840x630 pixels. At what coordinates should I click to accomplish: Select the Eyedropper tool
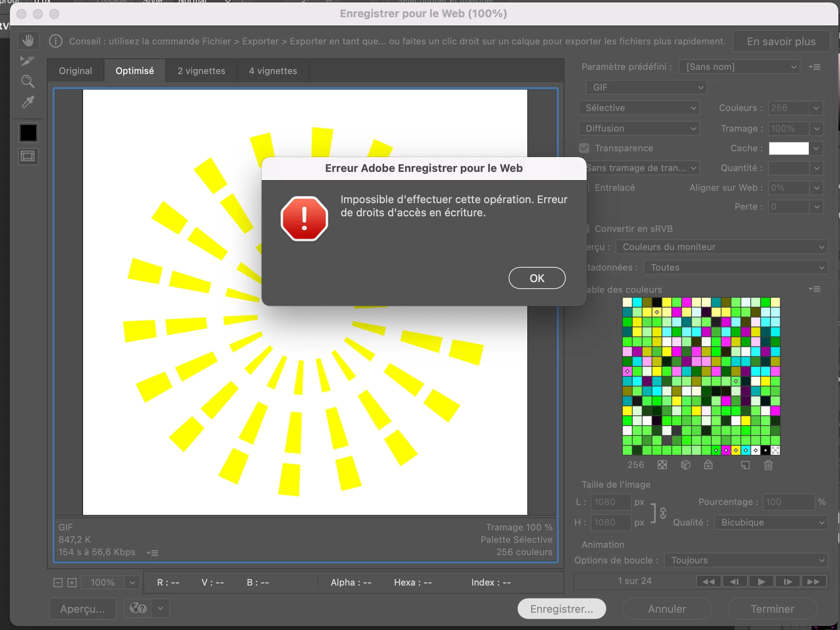(x=28, y=102)
